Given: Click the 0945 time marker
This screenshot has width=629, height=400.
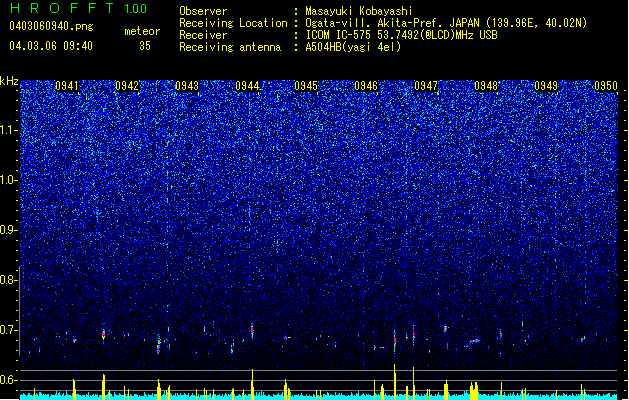Looking at the screenshot, I should (306, 86).
